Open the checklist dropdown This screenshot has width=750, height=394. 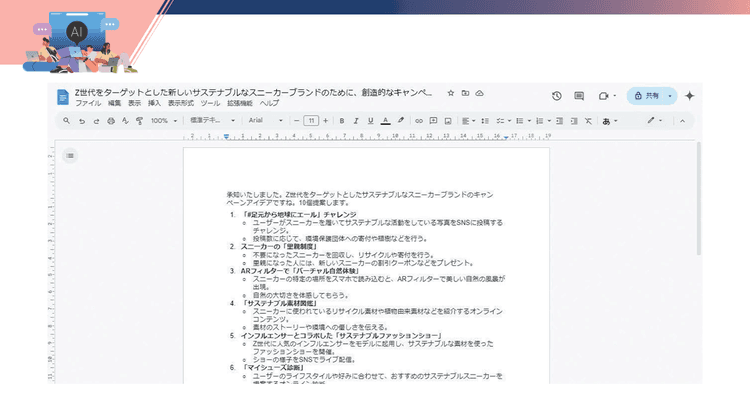504,121
